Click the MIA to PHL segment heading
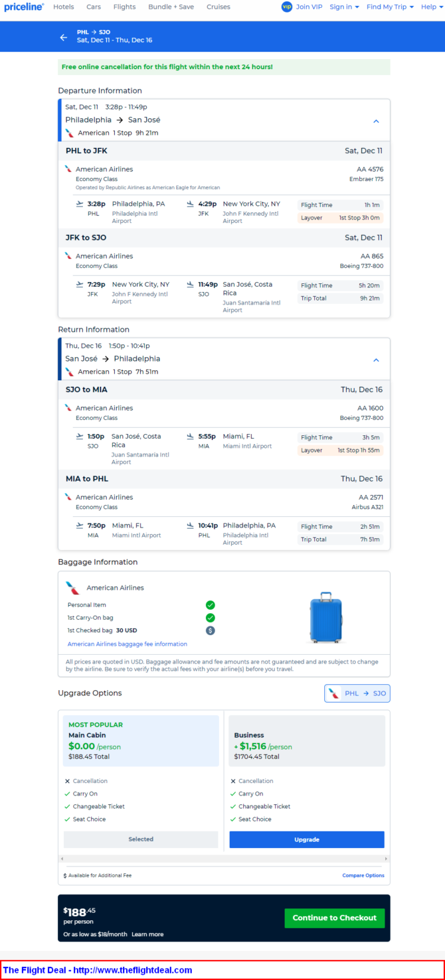This screenshot has width=445, height=980. pos(87,478)
